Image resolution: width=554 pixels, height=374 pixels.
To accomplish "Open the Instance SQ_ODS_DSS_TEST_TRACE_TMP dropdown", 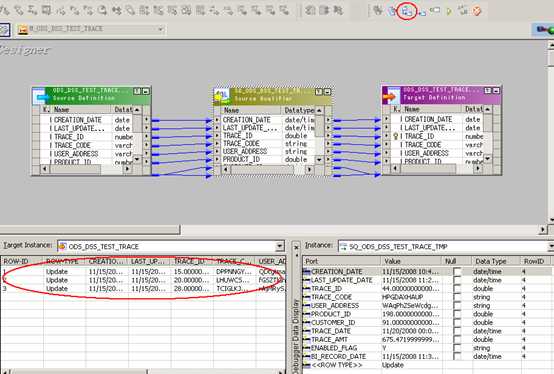I will [551, 246].
